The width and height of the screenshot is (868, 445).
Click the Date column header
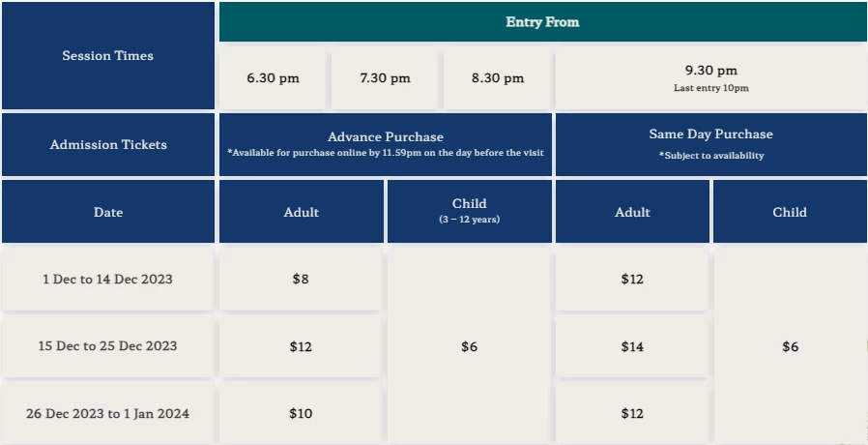(108, 212)
